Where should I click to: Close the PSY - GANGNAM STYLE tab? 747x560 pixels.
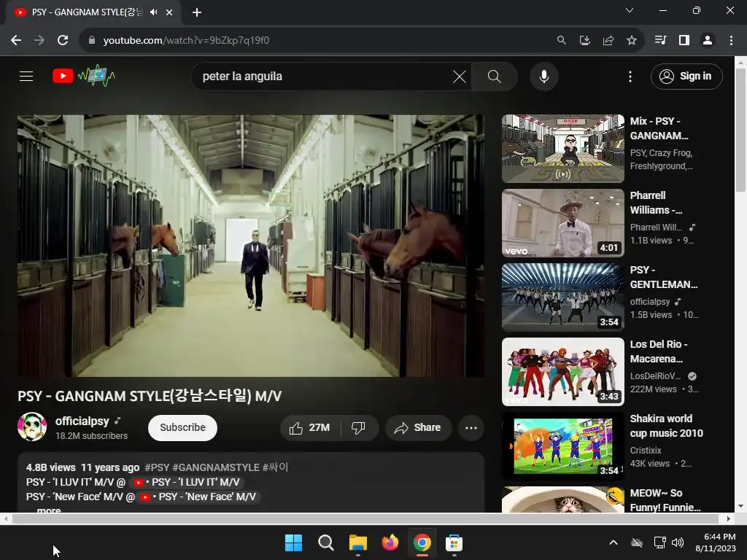tap(169, 12)
